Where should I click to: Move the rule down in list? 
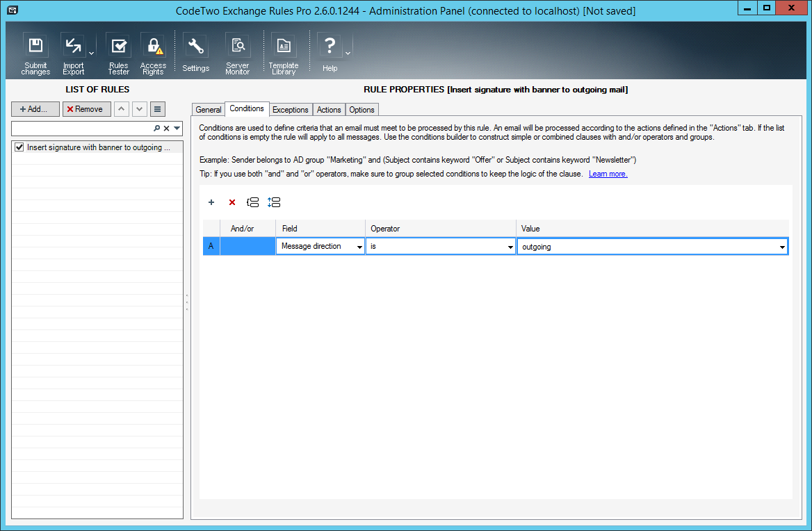tap(140, 109)
